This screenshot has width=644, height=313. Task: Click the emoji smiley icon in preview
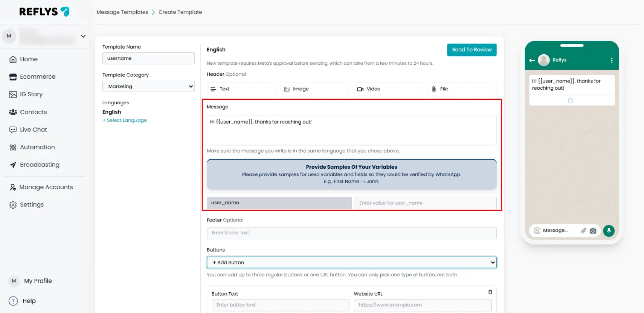537,231
